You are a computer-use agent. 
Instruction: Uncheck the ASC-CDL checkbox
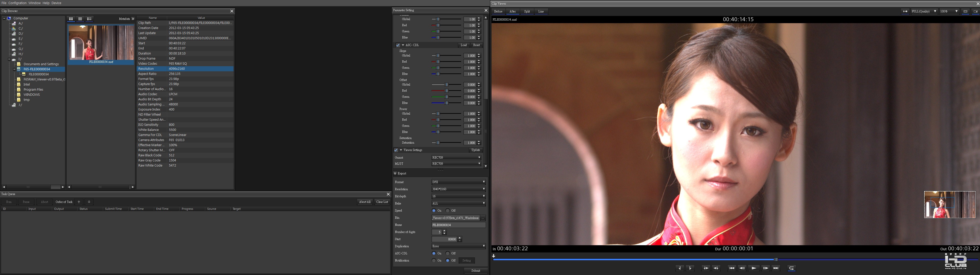(x=398, y=45)
